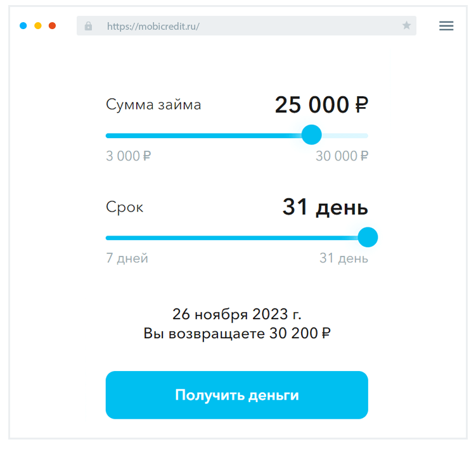
Task: Click the padlock icon in address bar
Action: [x=88, y=26]
